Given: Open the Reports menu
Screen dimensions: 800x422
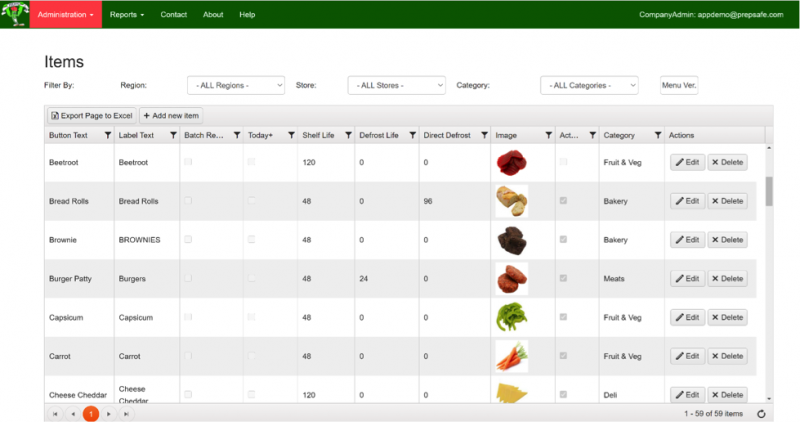Looking at the screenshot, I should pyautogui.click(x=127, y=15).
